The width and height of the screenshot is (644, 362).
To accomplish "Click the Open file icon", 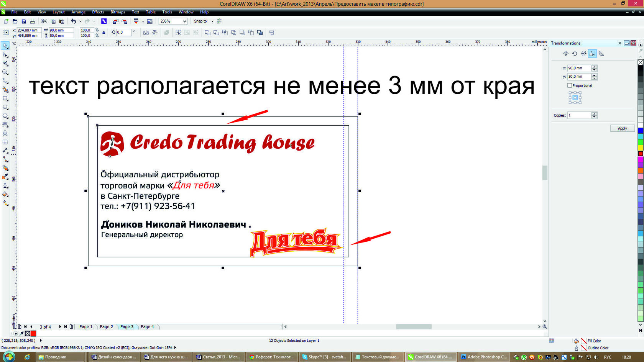I will click(15, 21).
